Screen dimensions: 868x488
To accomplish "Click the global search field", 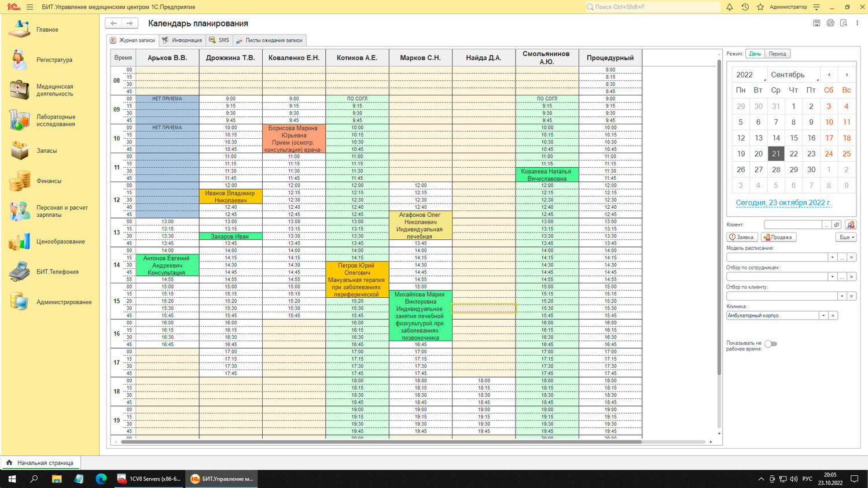I will click(652, 7).
